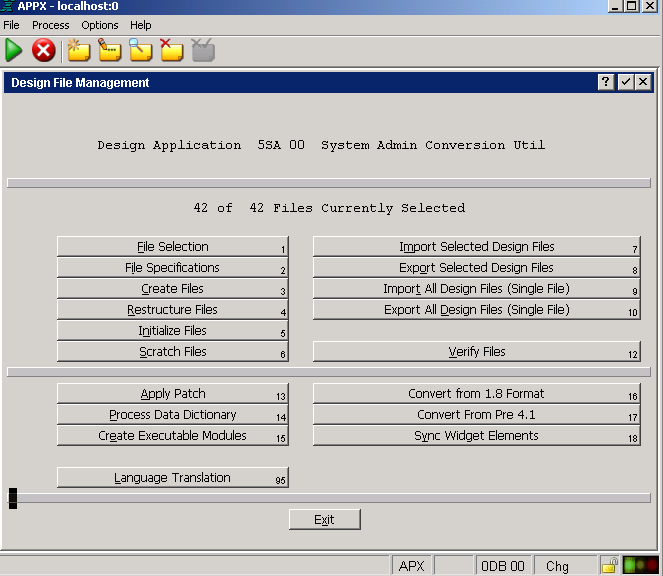Maximize the APPX window

[632, 5]
